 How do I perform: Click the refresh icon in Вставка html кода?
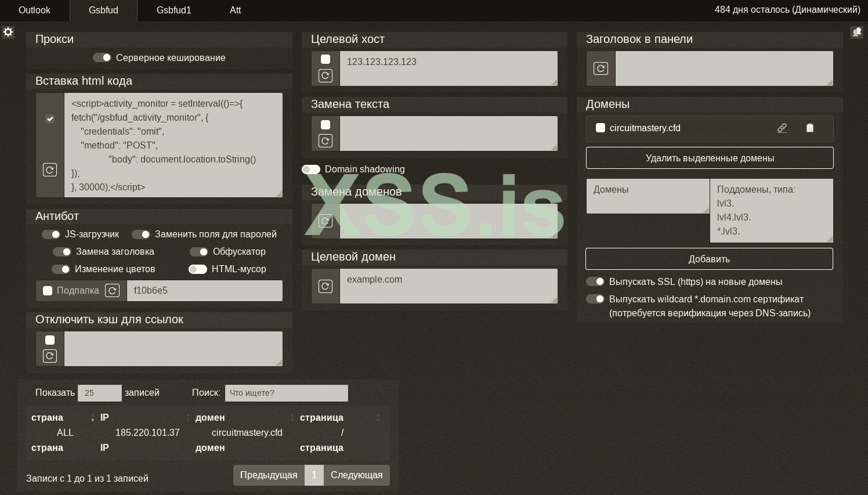pos(50,169)
